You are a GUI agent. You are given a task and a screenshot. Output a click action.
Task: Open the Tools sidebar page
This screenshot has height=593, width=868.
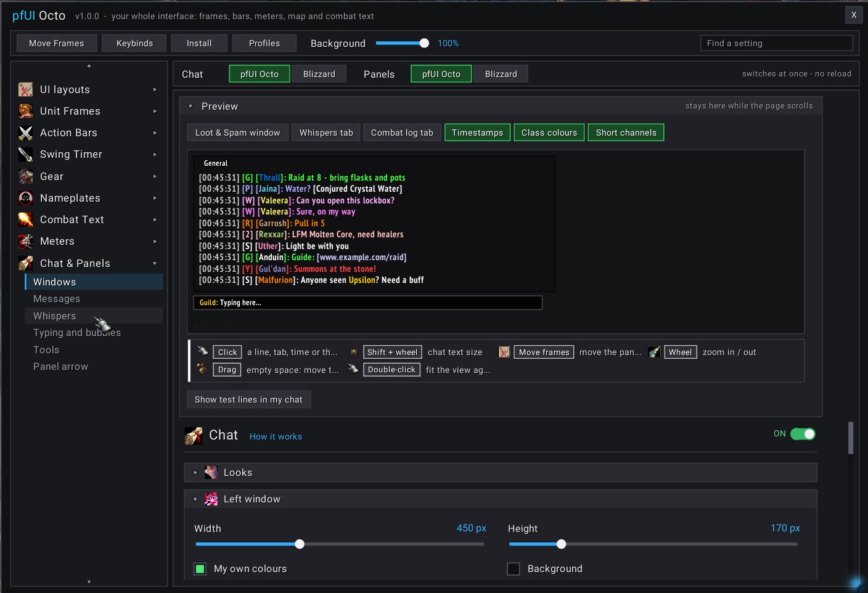(x=94, y=350)
